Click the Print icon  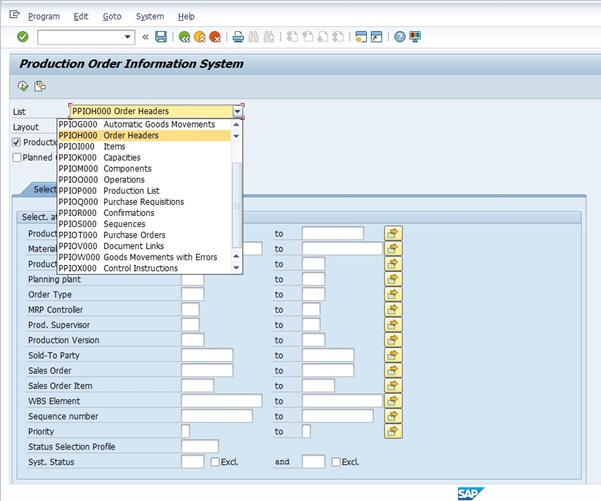238,37
